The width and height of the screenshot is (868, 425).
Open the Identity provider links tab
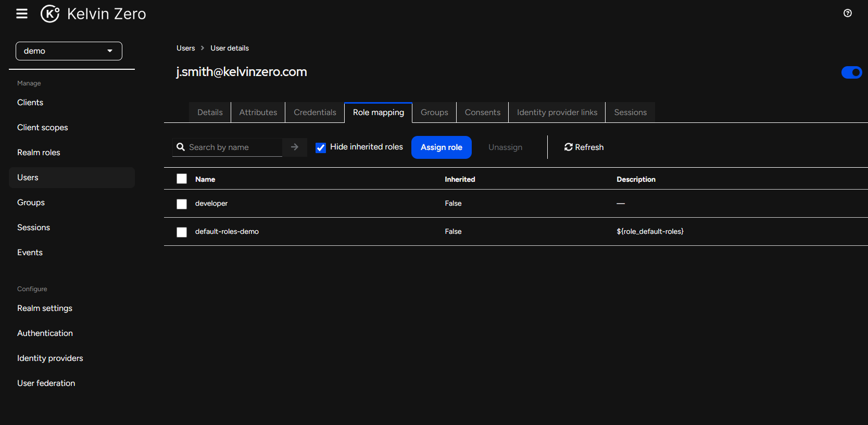557,113
